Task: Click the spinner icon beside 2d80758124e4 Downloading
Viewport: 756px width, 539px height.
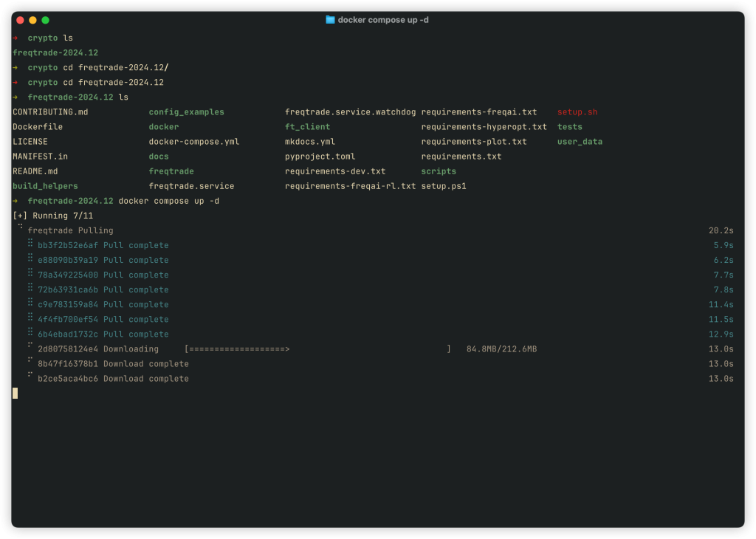Action: [x=30, y=346]
